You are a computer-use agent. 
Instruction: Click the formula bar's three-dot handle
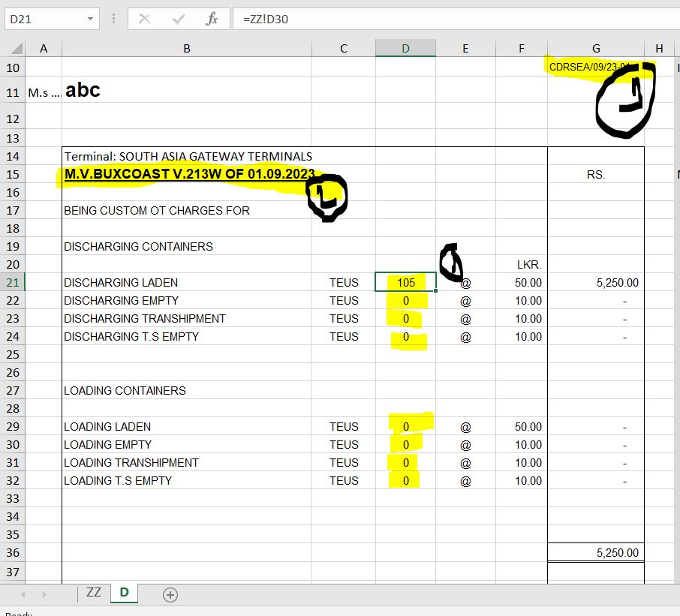(113, 19)
